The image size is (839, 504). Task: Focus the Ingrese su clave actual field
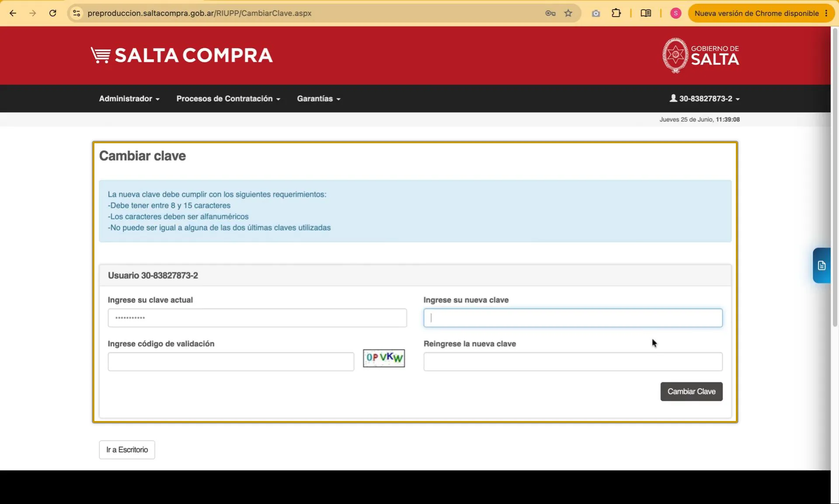(x=257, y=318)
